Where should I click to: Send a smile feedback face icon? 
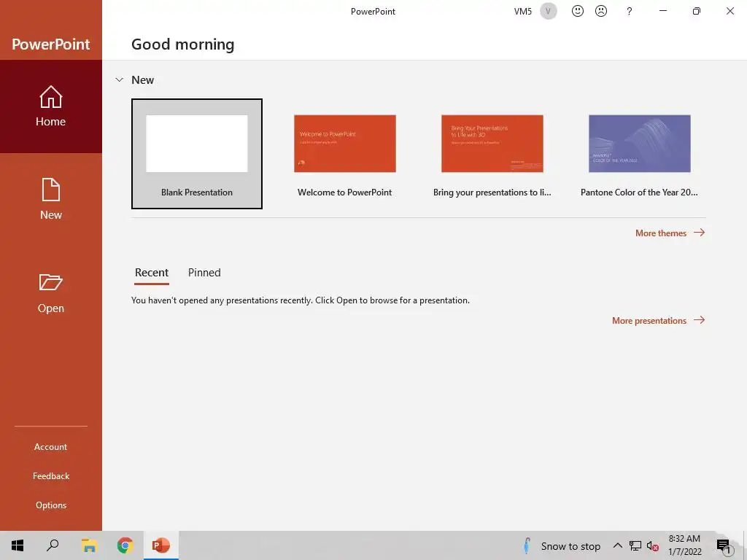[x=578, y=11]
